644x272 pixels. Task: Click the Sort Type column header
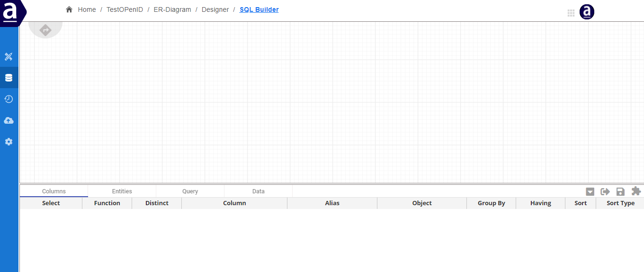(620, 203)
